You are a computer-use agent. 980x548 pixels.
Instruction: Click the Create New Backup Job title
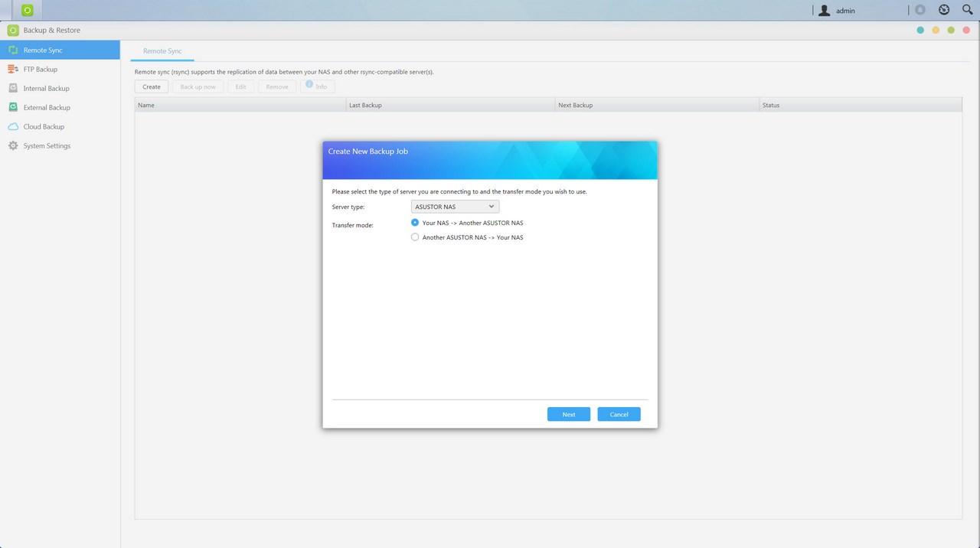point(367,152)
